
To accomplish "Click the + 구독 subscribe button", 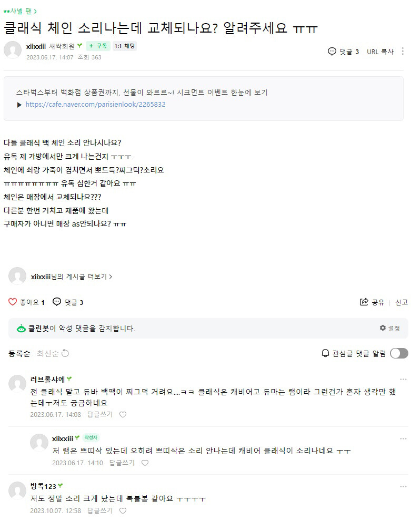I will pyautogui.click(x=98, y=46).
